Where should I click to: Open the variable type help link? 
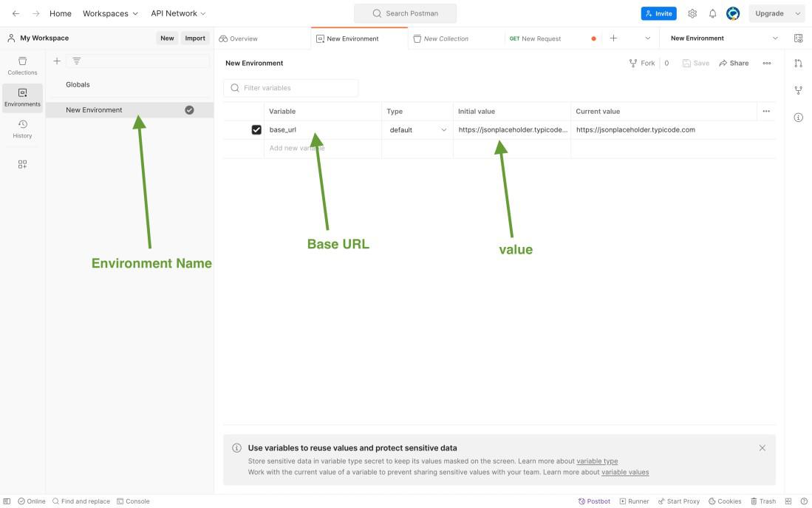597,461
